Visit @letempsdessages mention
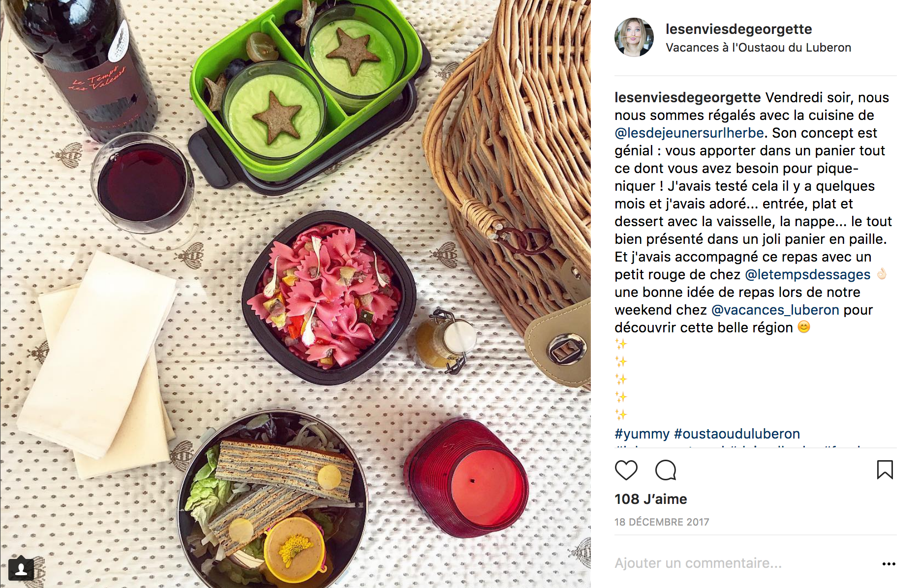 808,274
